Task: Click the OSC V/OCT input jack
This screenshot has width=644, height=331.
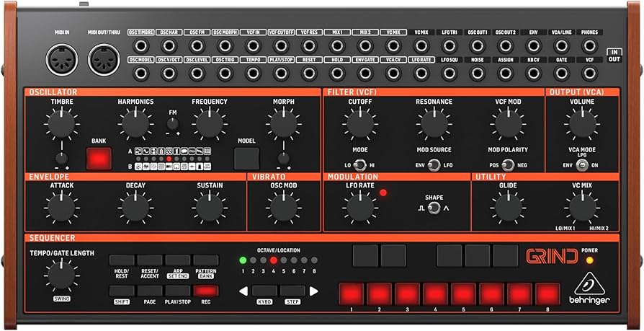Action: [x=169, y=73]
